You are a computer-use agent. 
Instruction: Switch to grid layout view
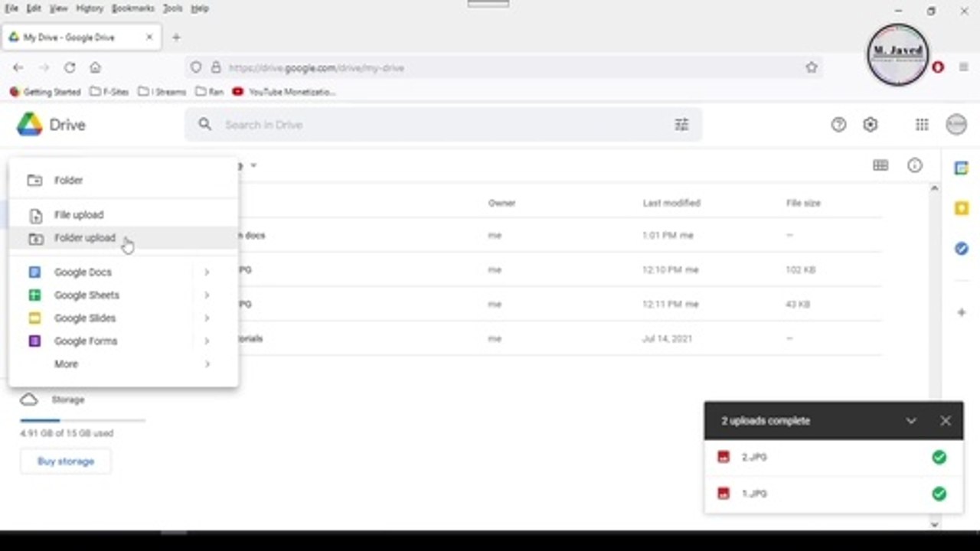(880, 165)
